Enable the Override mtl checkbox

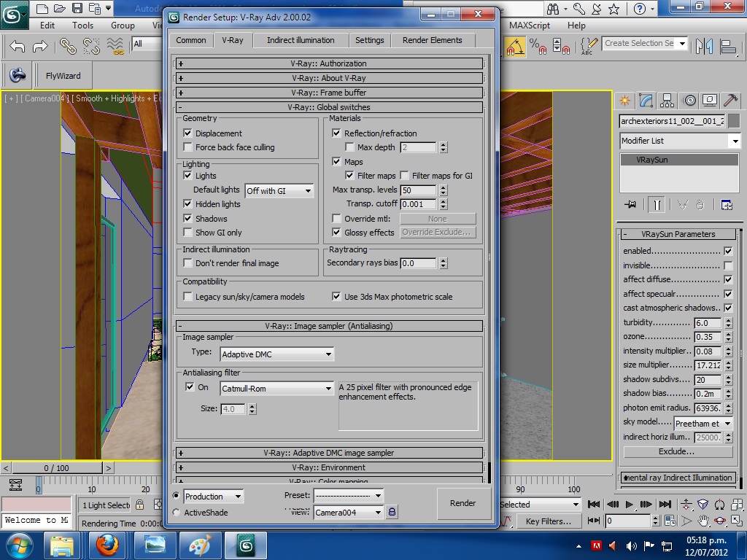[x=337, y=219]
